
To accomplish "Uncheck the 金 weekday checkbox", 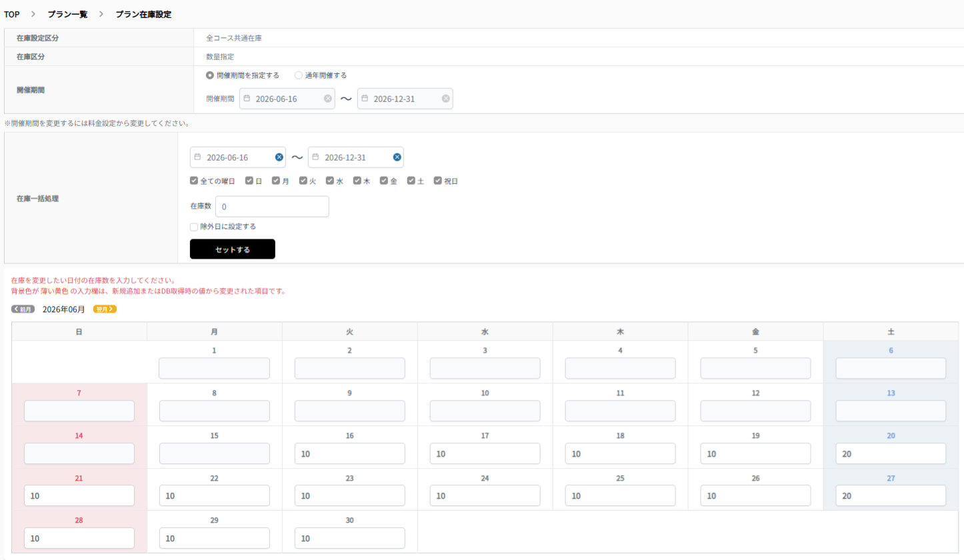I will (384, 181).
